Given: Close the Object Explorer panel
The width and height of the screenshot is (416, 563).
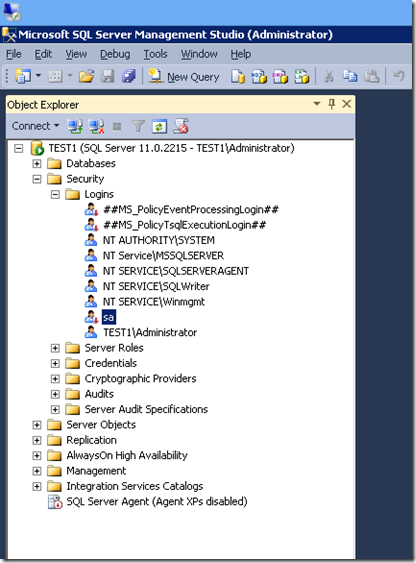Looking at the screenshot, I should [347, 104].
